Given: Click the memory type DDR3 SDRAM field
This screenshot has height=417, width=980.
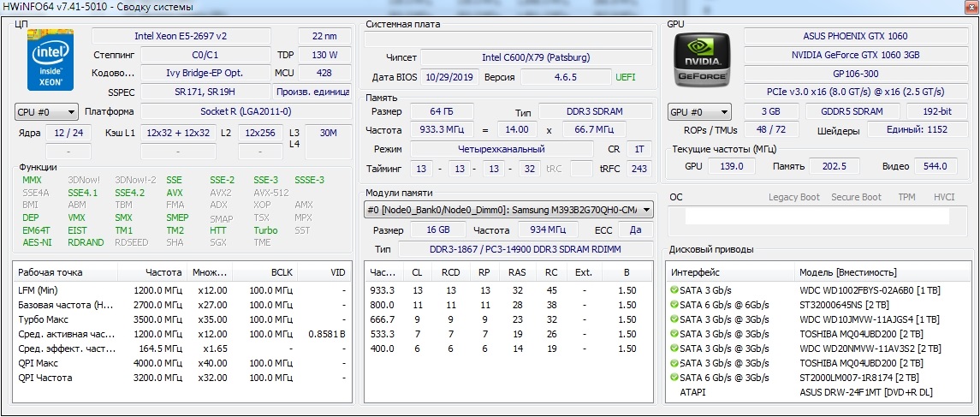Looking at the screenshot, I should click(595, 112).
